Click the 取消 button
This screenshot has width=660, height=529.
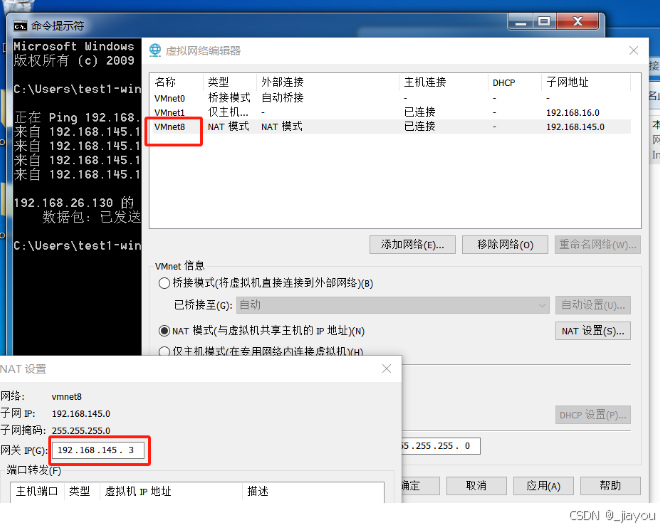[476, 486]
